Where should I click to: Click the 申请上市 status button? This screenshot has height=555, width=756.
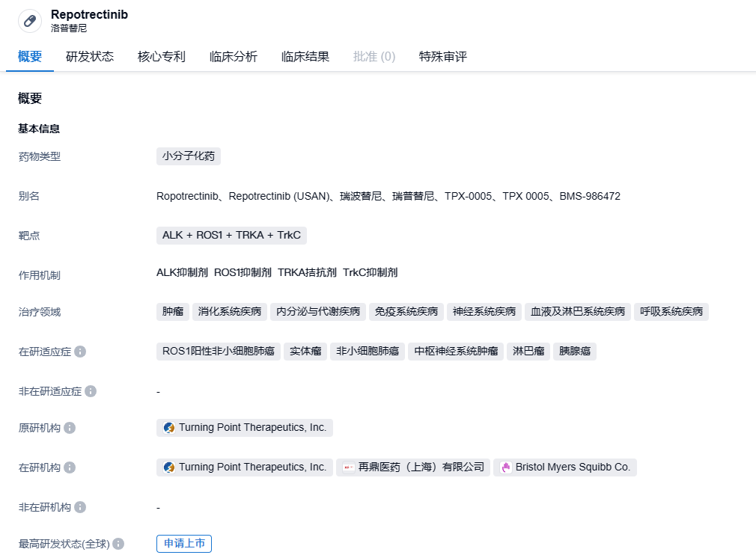(x=184, y=544)
